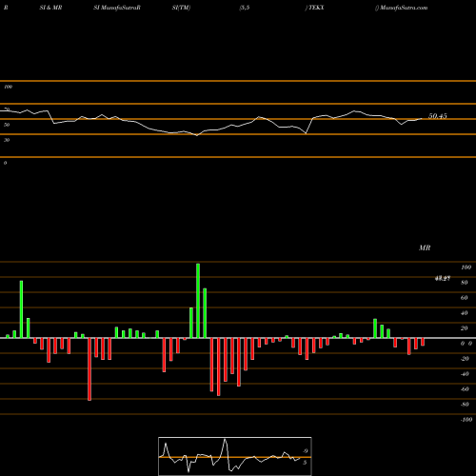Image resolution: width=476 pixels, height=476 pixels.
Task: Click the 50.45 RSI value label
Action: pos(438,116)
